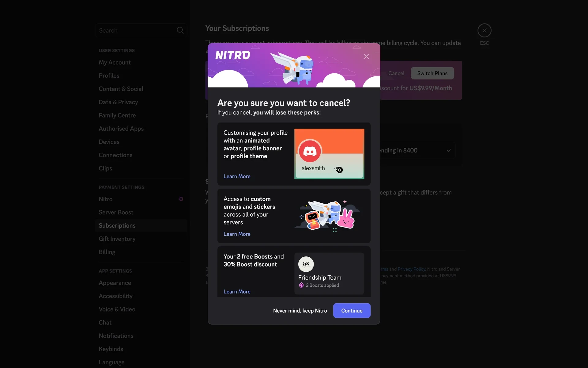
Task: Click the Wumpus sticker illustration
Action: pyautogui.click(x=327, y=216)
